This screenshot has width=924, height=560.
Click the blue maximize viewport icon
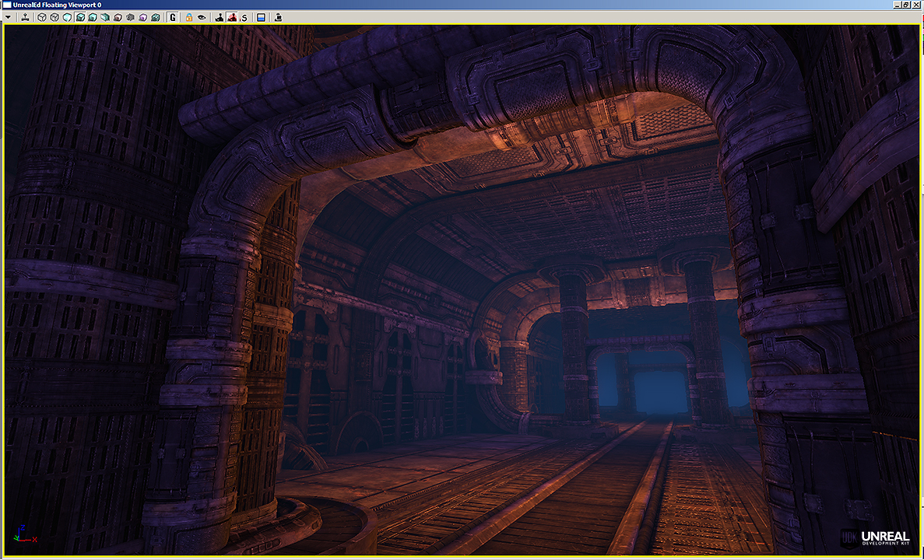(x=261, y=17)
